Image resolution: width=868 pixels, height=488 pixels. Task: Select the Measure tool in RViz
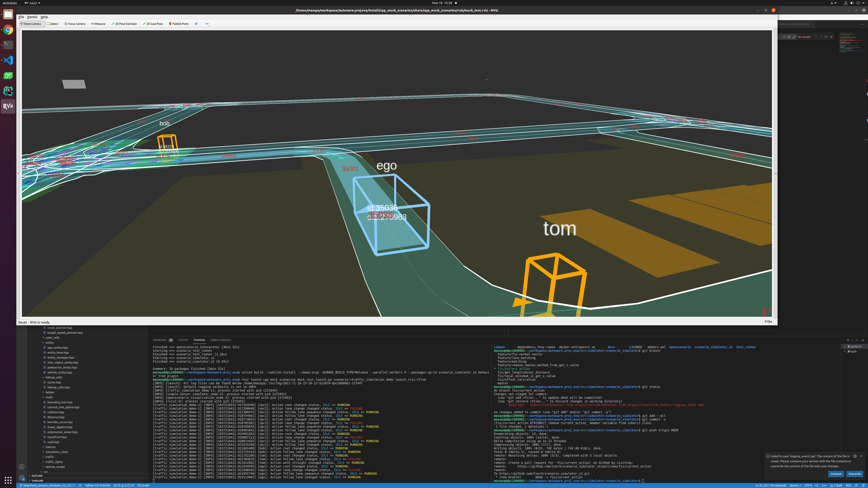[98, 24]
